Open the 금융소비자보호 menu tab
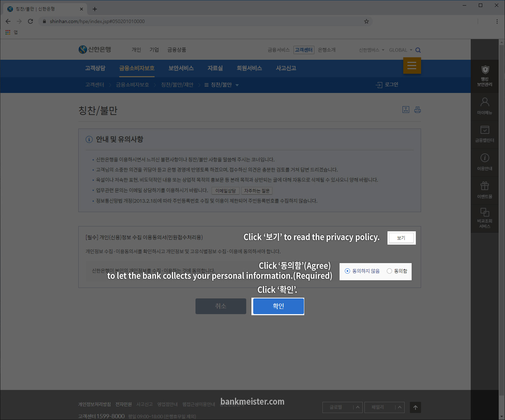Viewport: 505px width, 420px height. (x=137, y=68)
